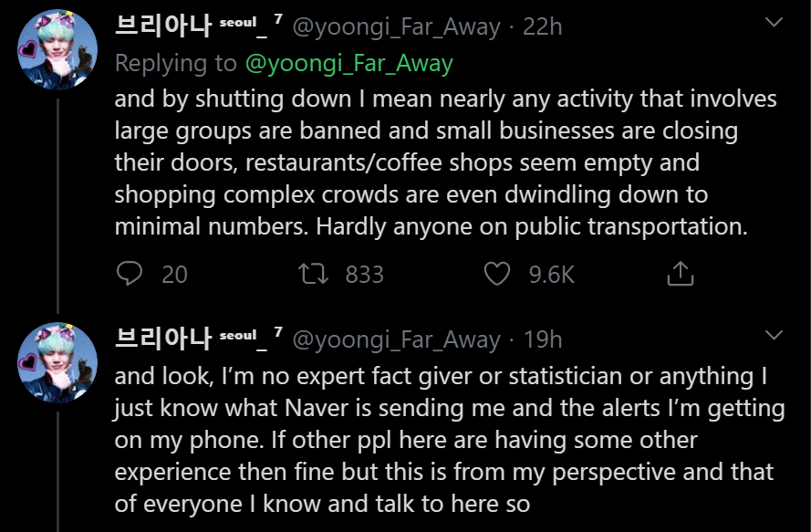Click the gray @yoongi_Far_Away handle on first tweet
The image size is (811, 532).
point(397,26)
